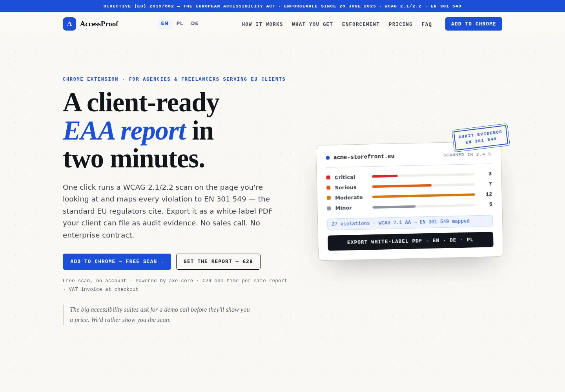Click the Moderate count value 12
Screen dimensions: 565x392
pos(489,194)
